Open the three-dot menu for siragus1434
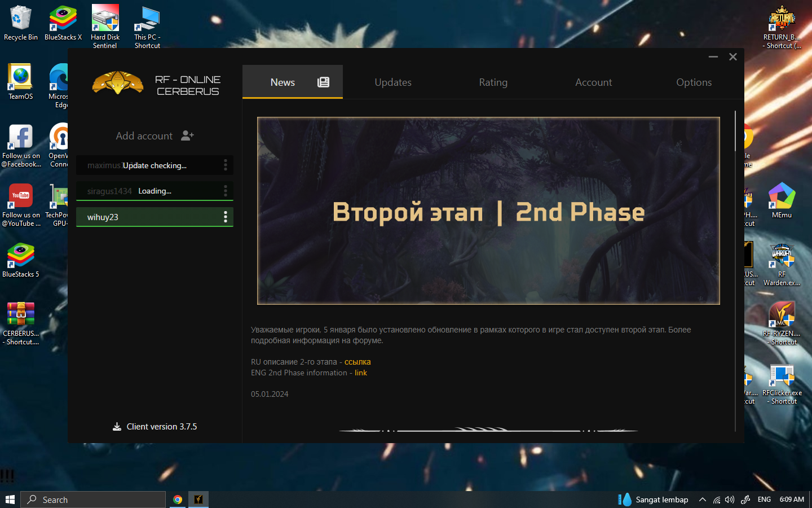 point(226,191)
